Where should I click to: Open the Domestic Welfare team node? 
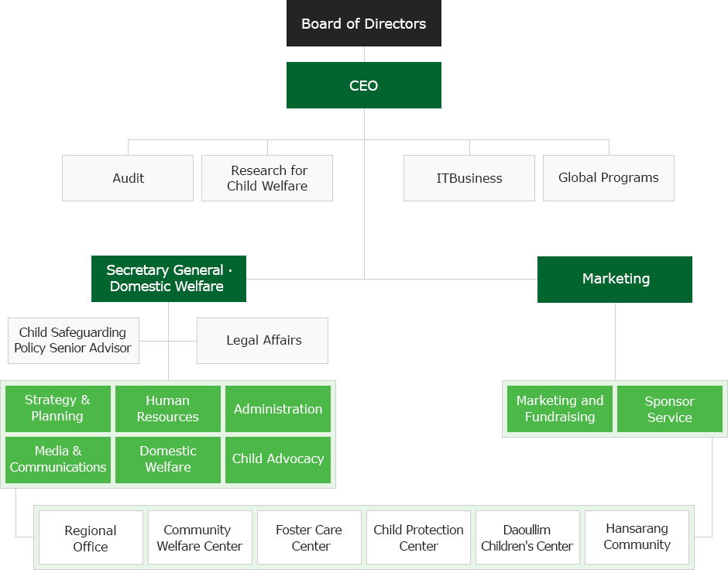(167, 459)
